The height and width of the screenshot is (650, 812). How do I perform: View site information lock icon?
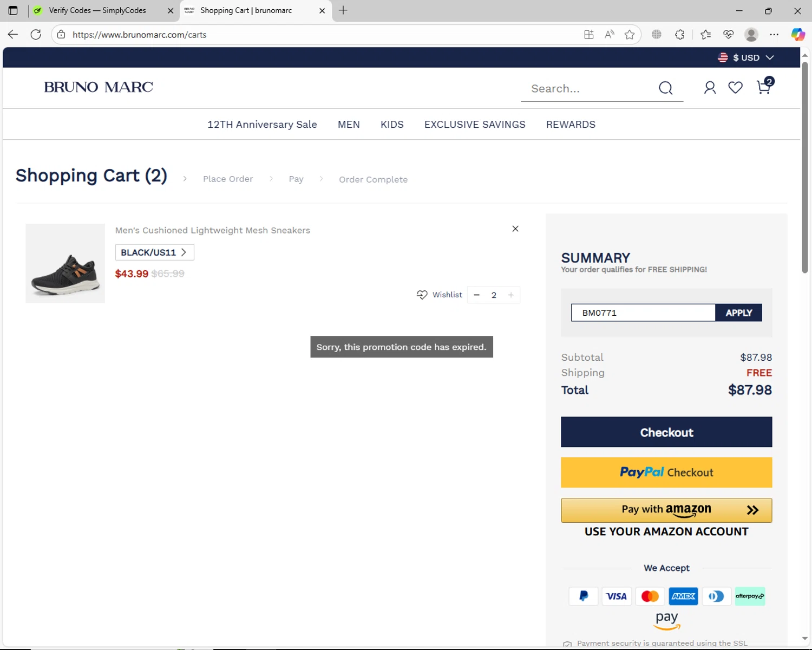point(61,35)
